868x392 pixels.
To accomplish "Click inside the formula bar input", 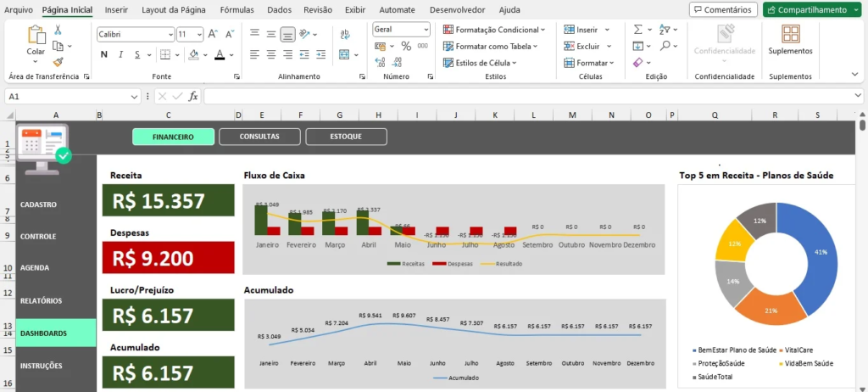I will tap(526, 97).
